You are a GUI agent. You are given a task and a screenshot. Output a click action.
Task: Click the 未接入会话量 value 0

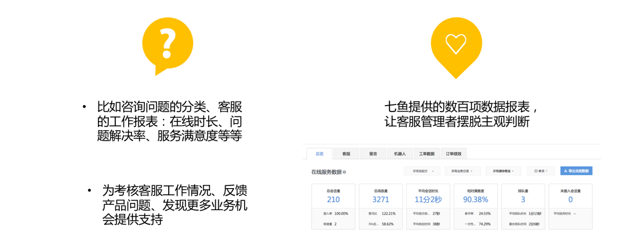pyautogui.click(x=570, y=200)
